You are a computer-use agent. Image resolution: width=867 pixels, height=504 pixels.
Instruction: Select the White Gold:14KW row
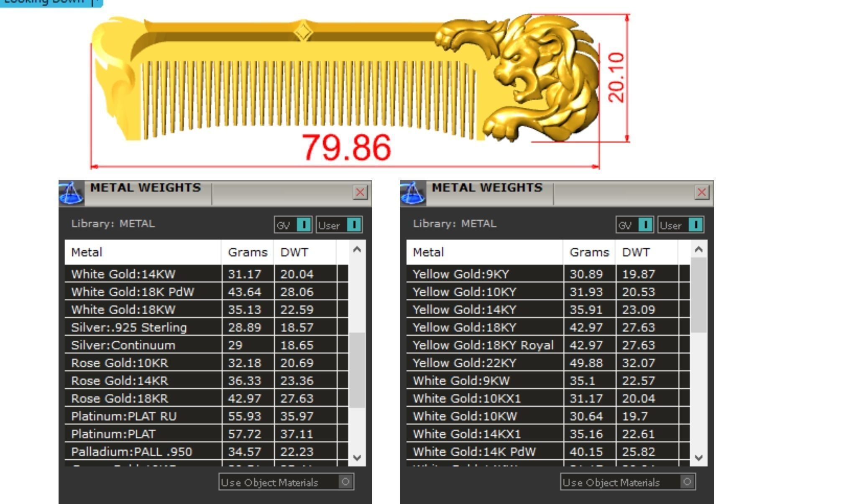coord(206,274)
